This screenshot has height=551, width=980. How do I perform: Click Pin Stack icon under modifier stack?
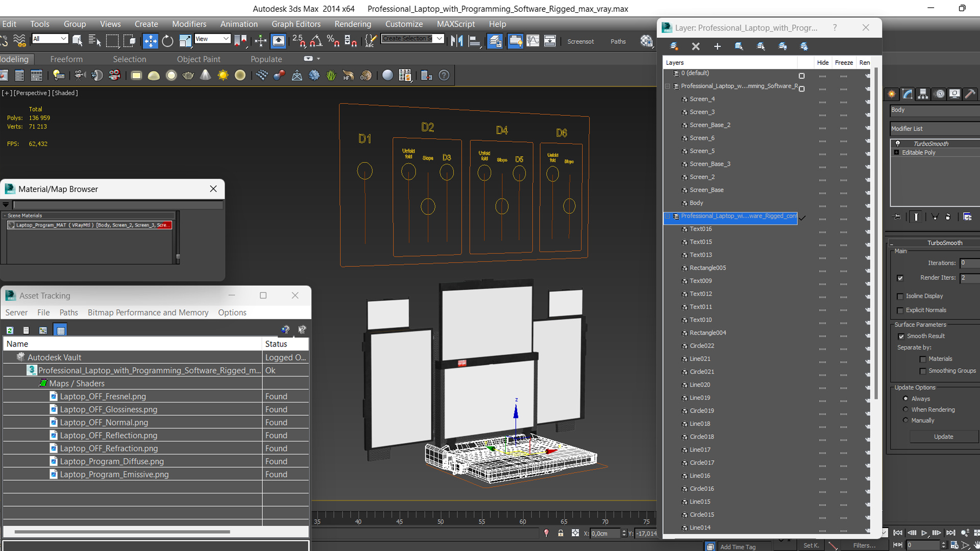[x=897, y=217]
